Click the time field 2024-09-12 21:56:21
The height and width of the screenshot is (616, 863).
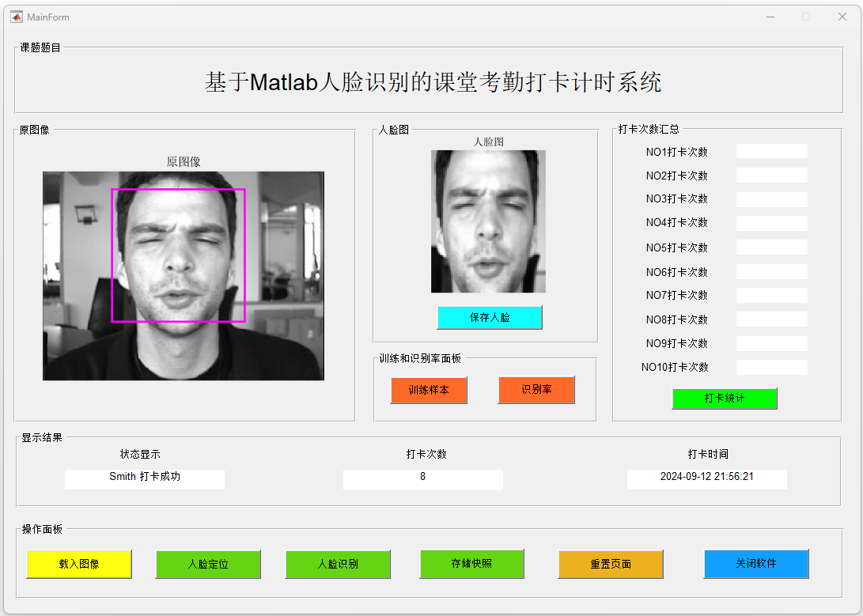[706, 479]
